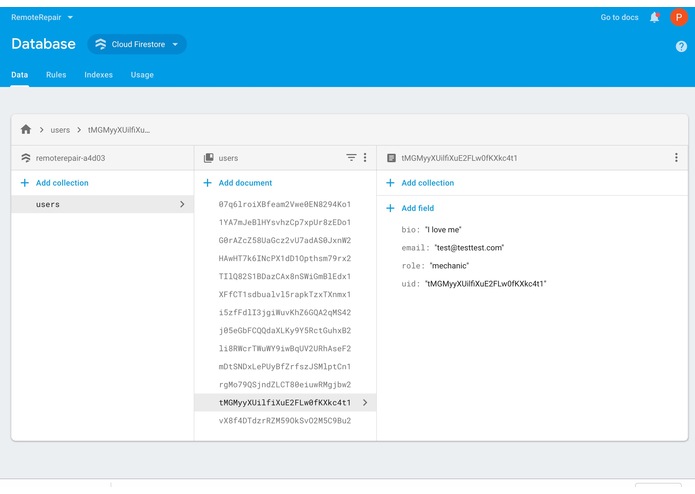Open Go to docs link
Image resolution: width=695 pixels, height=494 pixels.
tap(619, 17)
